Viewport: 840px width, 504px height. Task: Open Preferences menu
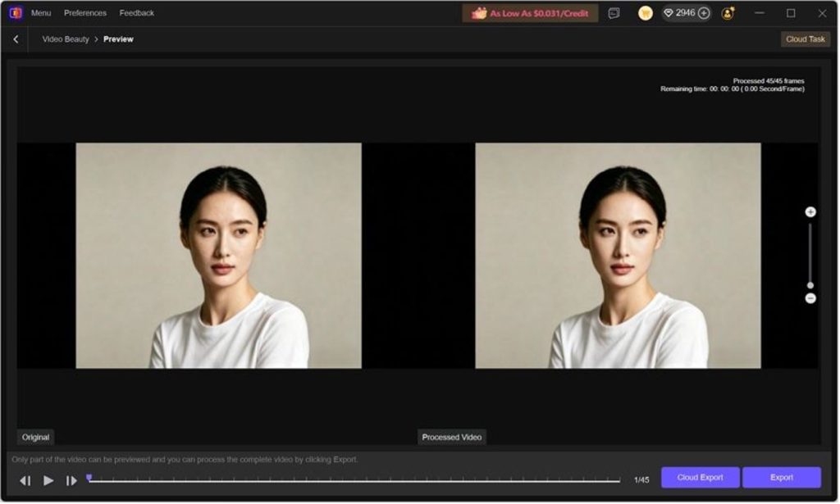pos(85,13)
